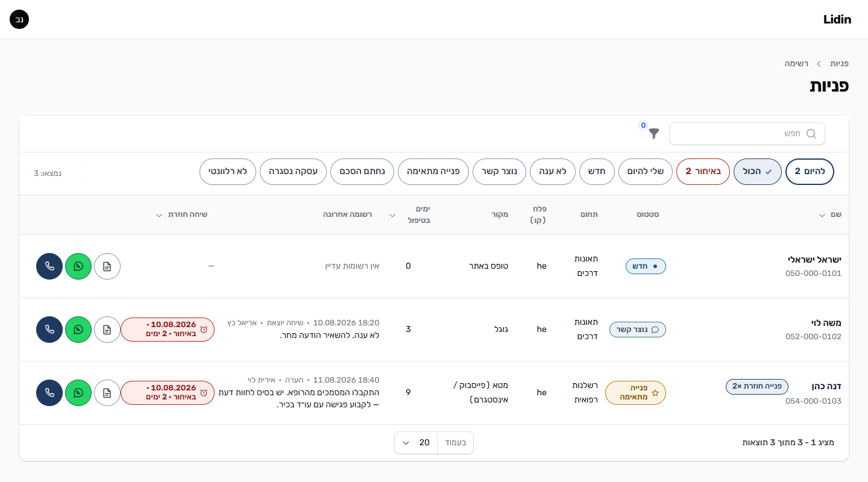868x482 pixels.
Task: Call משה לוי with the phone icon
Action: 49,330
